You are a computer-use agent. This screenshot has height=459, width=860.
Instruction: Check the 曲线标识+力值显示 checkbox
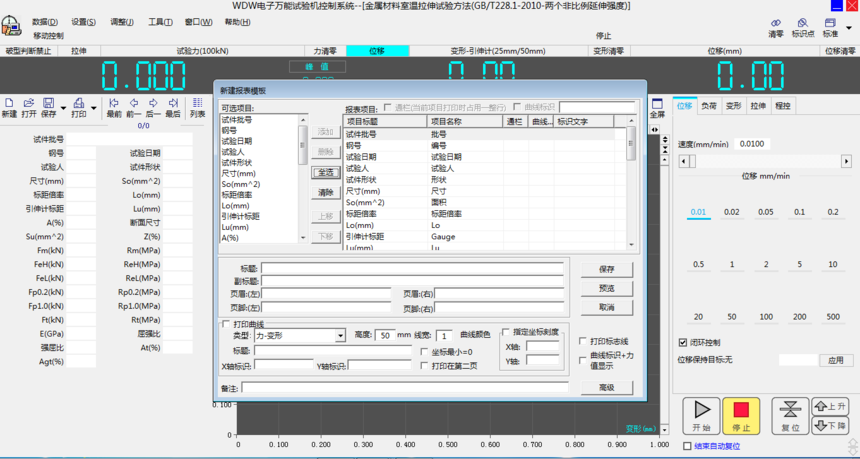click(583, 360)
